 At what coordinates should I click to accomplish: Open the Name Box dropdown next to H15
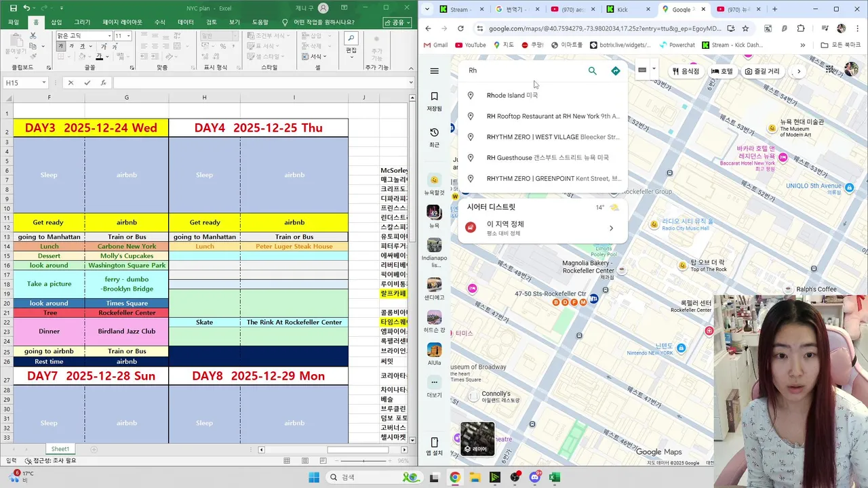pyautogui.click(x=43, y=83)
